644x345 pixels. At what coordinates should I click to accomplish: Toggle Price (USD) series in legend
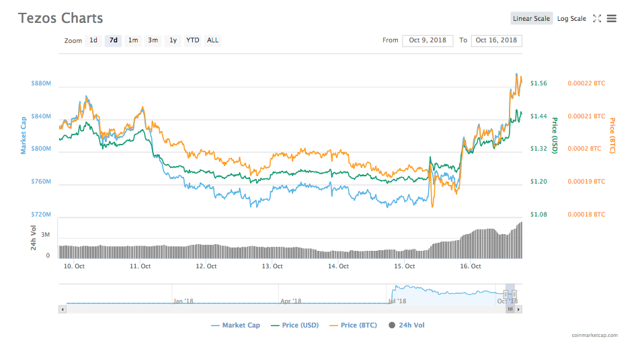(x=295, y=325)
